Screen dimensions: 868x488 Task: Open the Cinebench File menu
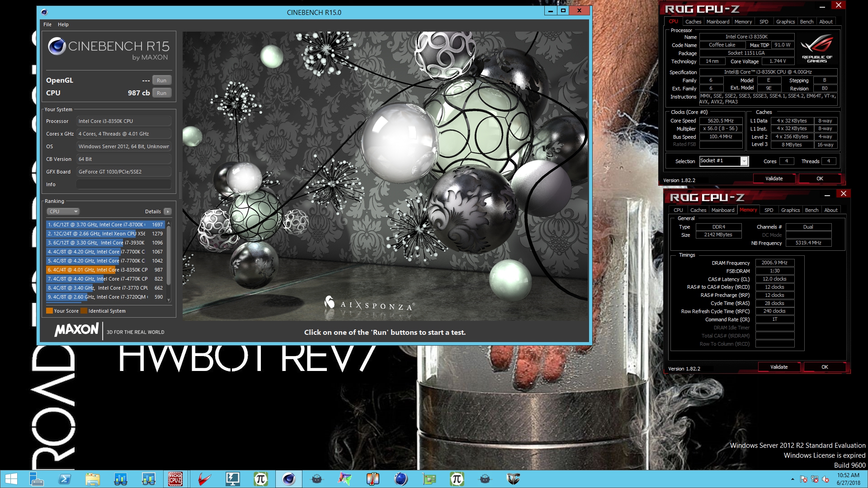(47, 24)
